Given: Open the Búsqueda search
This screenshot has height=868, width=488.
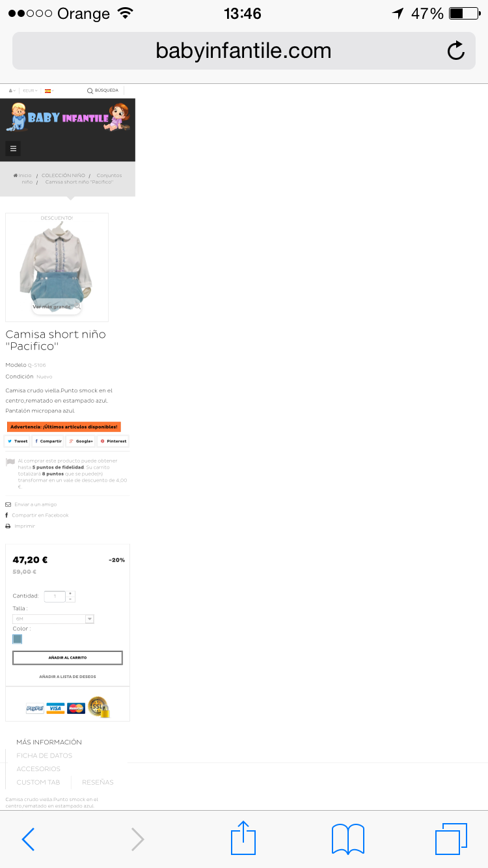Looking at the screenshot, I should [103, 90].
